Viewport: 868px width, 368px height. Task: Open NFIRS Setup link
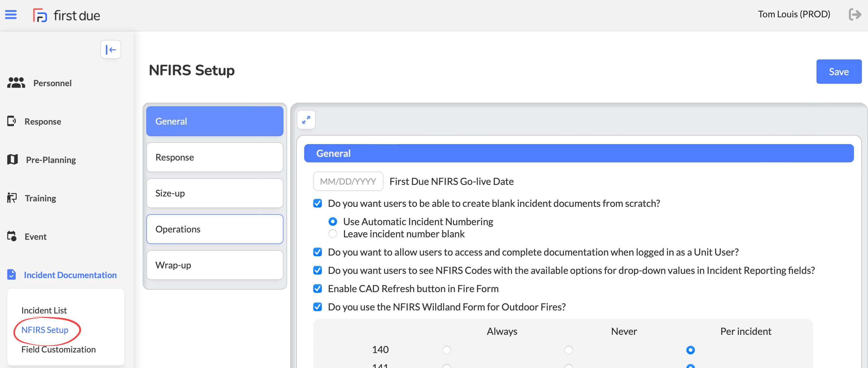(45, 330)
